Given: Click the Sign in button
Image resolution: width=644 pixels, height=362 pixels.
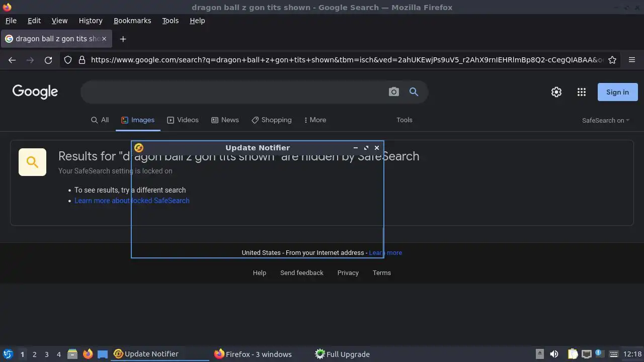Looking at the screenshot, I should tap(617, 92).
